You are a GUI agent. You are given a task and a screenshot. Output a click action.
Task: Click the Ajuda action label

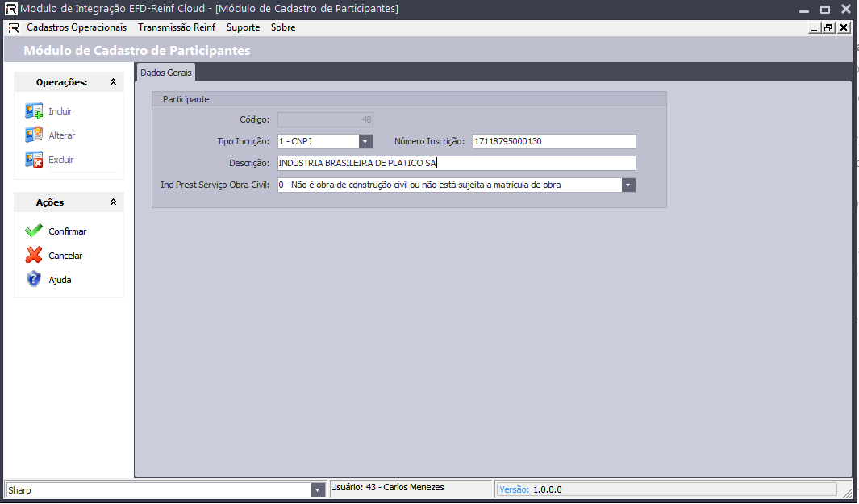pyautogui.click(x=60, y=279)
